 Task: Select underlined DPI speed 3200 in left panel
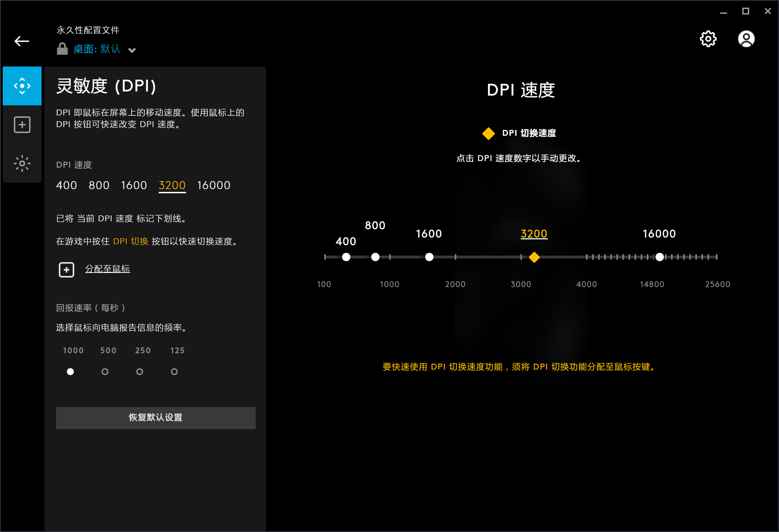(172, 186)
